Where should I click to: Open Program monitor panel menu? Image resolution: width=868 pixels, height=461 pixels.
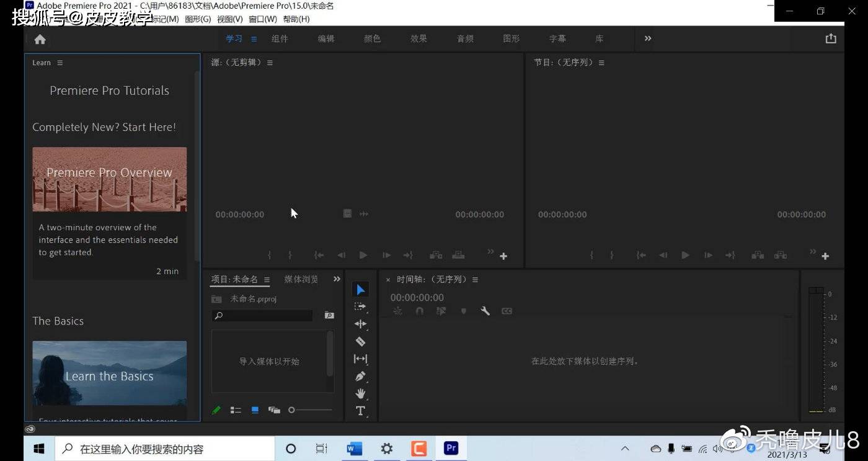(601, 63)
